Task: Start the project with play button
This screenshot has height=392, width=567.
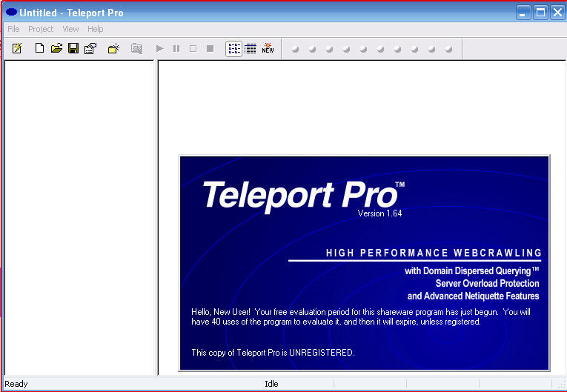Action: coord(159,48)
